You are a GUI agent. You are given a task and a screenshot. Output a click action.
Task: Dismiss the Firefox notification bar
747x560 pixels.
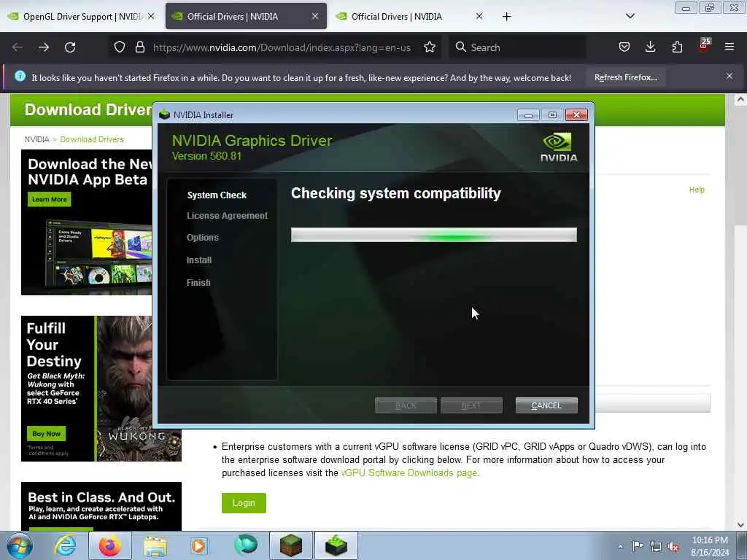pyautogui.click(x=729, y=76)
